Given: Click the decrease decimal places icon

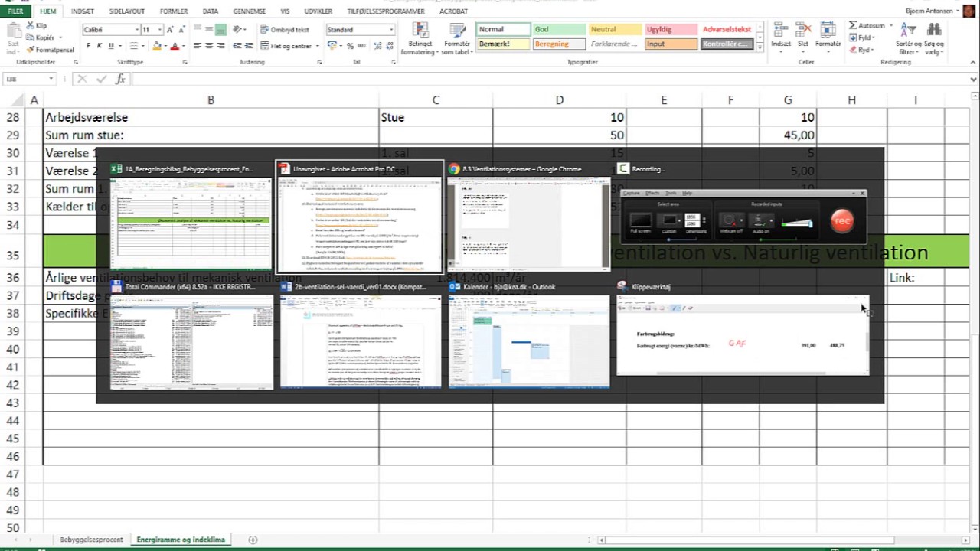Looking at the screenshot, I should tap(388, 46).
